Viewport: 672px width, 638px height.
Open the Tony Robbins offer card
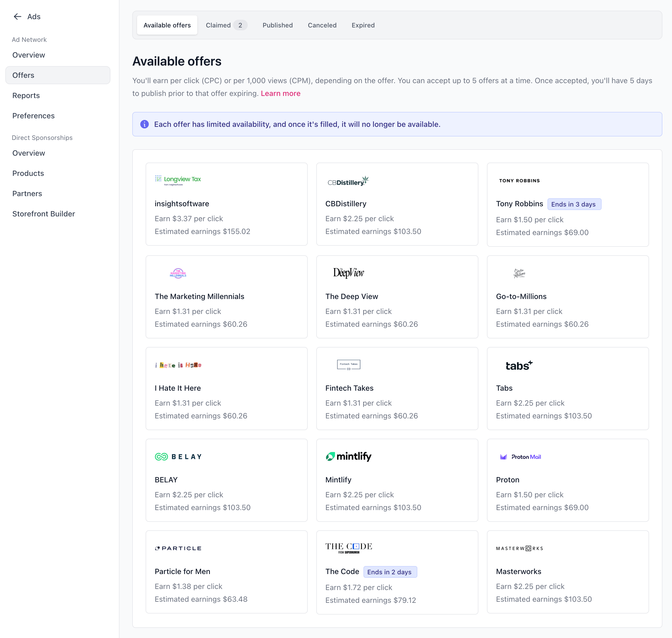[x=567, y=205]
